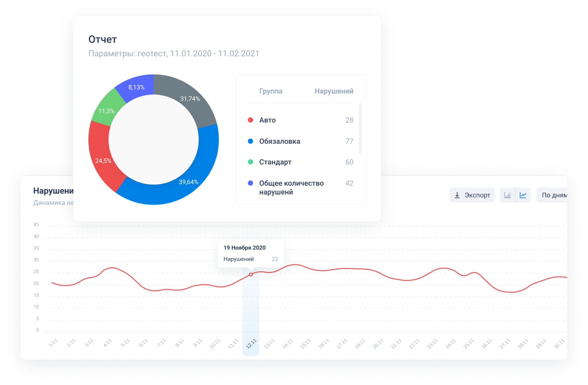The width and height of the screenshot is (588, 385).
Task: Click the 22.11 date on x-axis
Action: 414,344
